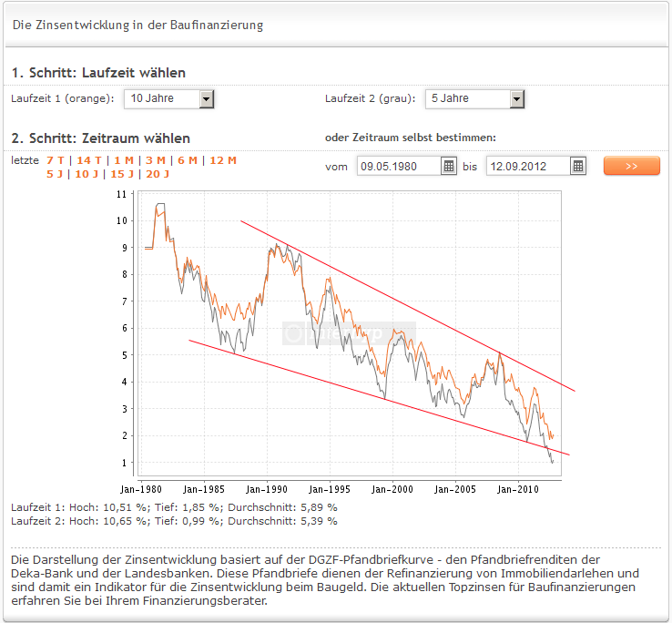
Task: Select the 1 M time range
Action: tap(124, 160)
